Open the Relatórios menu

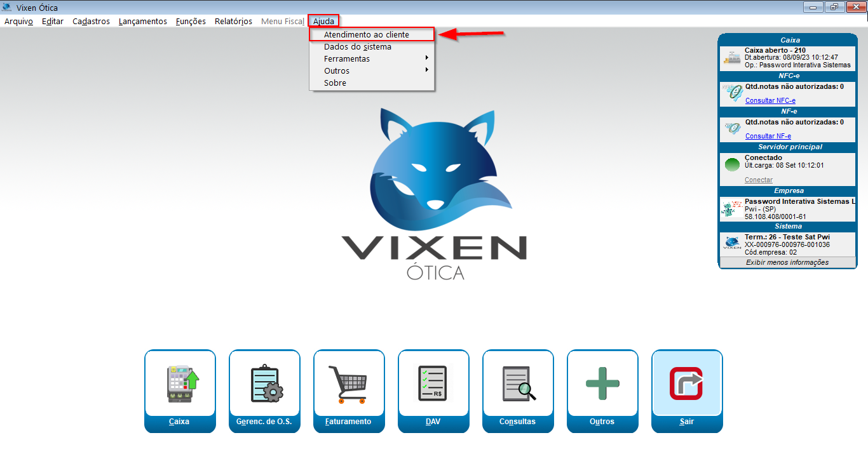coord(233,21)
